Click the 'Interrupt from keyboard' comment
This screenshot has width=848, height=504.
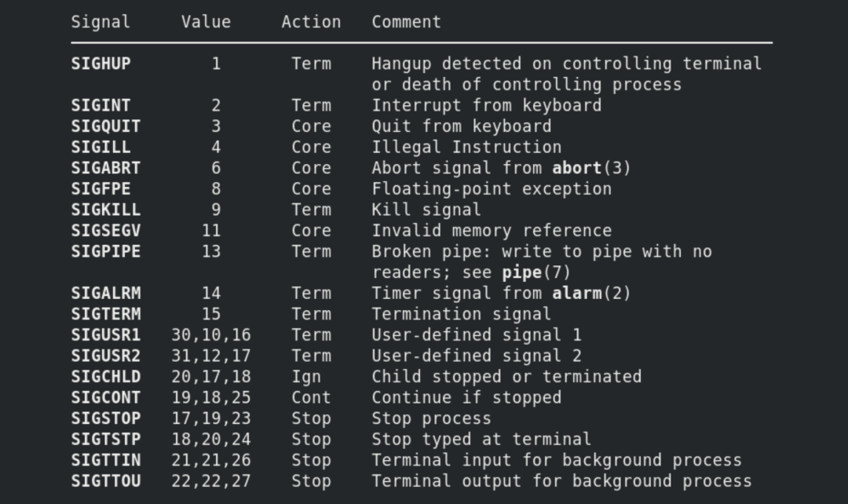tap(486, 105)
